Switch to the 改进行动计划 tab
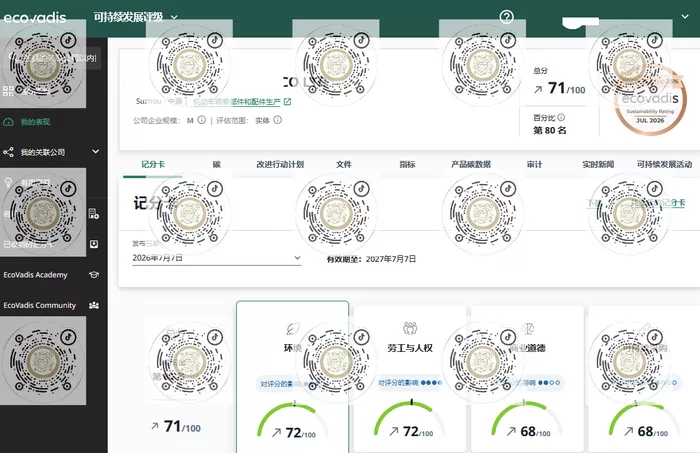 tap(280, 164)
